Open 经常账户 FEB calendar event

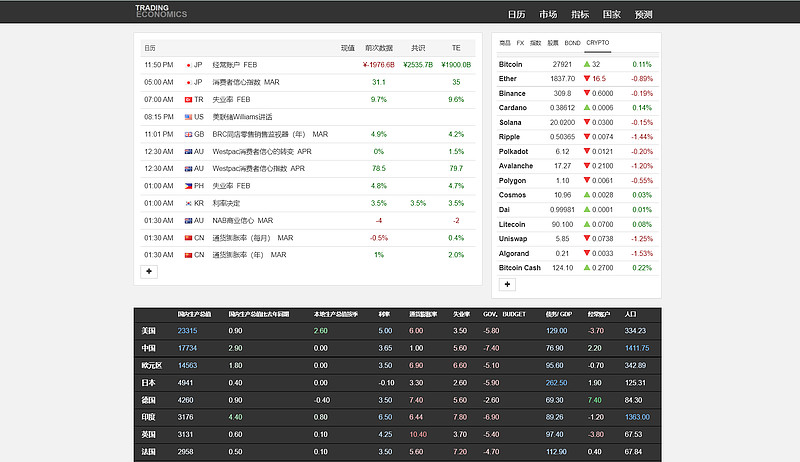[235, 65]
